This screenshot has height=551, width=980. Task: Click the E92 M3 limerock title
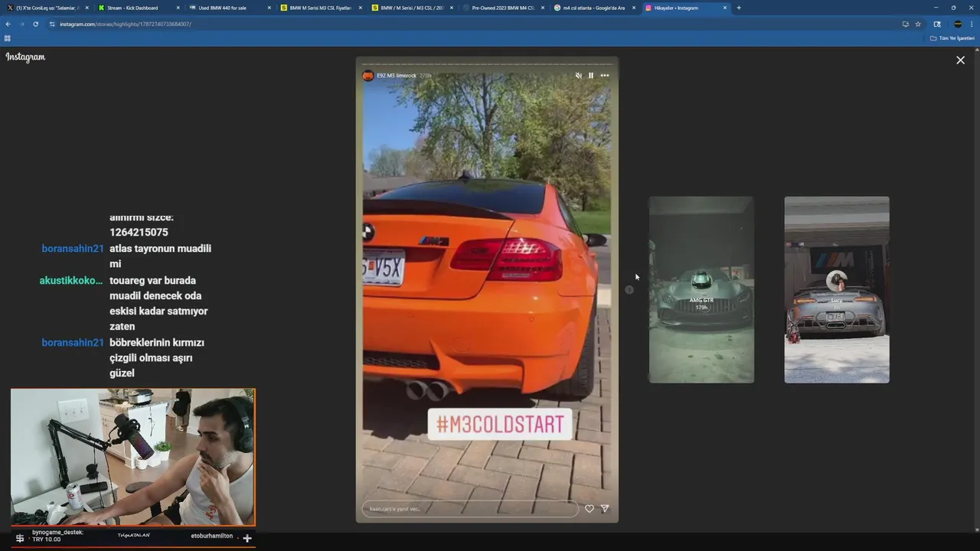pos(396,76)
